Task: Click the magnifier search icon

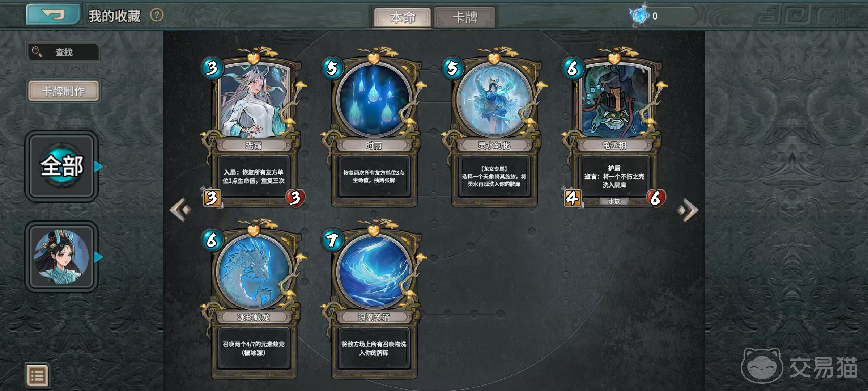Action: (37, 52)
